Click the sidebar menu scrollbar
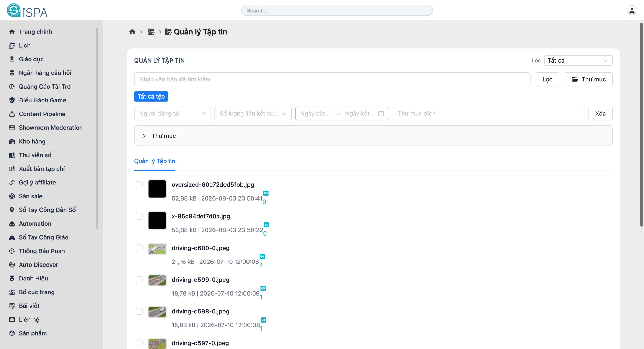644x349 pixels. (97, 128)
